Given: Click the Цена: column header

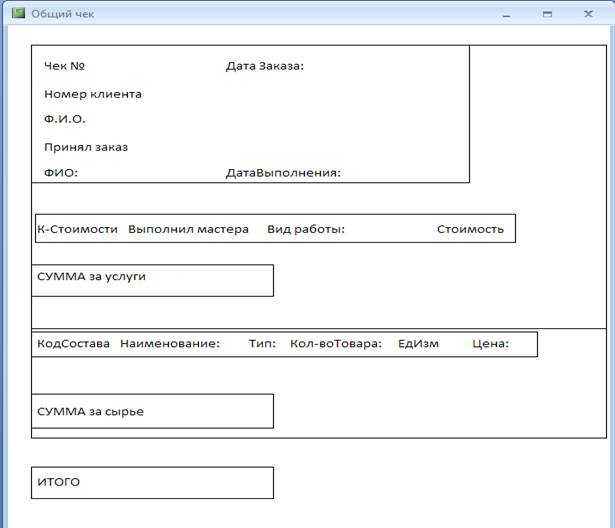Looking at the screenshot, I should point(490,344).
